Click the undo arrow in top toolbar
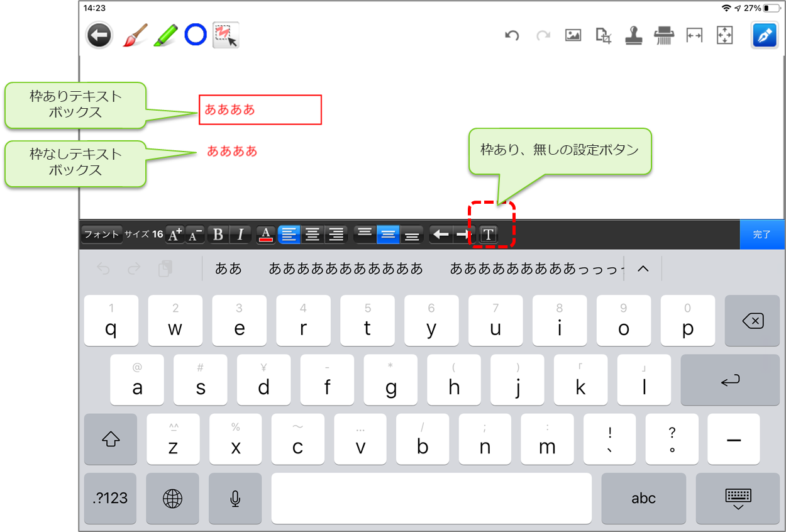This screenshot has width=786, height=532. click(512, 36)
